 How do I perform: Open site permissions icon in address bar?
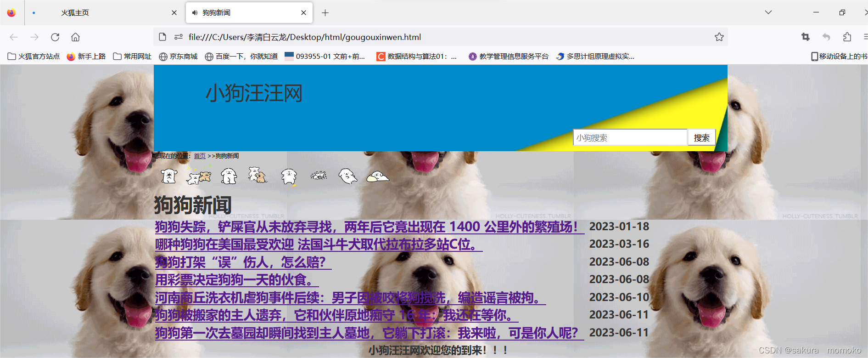(x=179, y=37)
